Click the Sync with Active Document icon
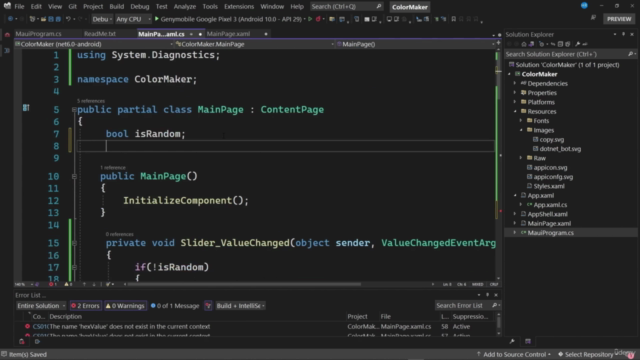Screen dimensions: 640x360 point(553,44)
